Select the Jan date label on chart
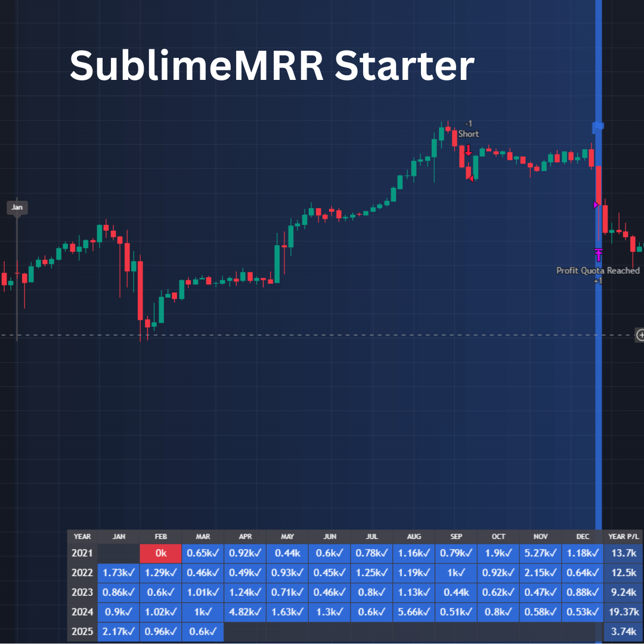 click(x=17, y=208)
